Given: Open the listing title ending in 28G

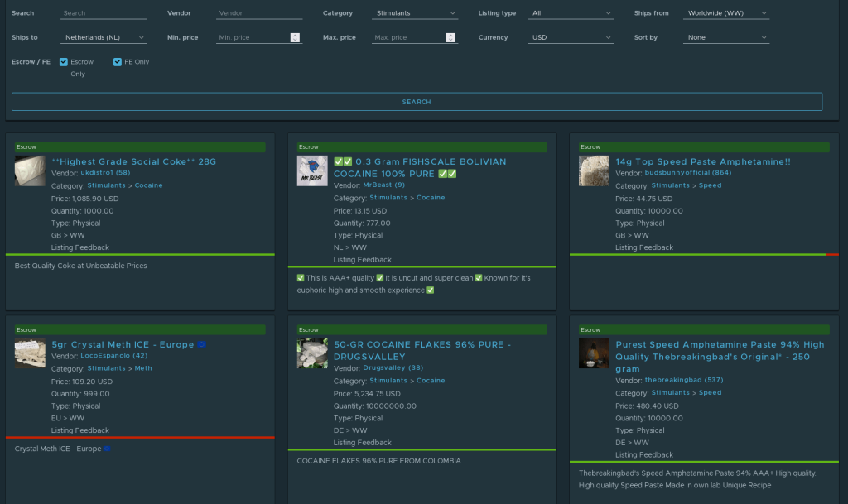Looking at the screenshot, I should click(133, 161).
